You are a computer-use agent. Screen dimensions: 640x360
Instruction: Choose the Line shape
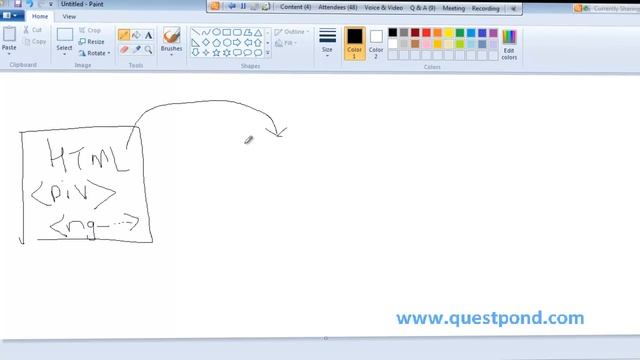click(x=196, y=32)
